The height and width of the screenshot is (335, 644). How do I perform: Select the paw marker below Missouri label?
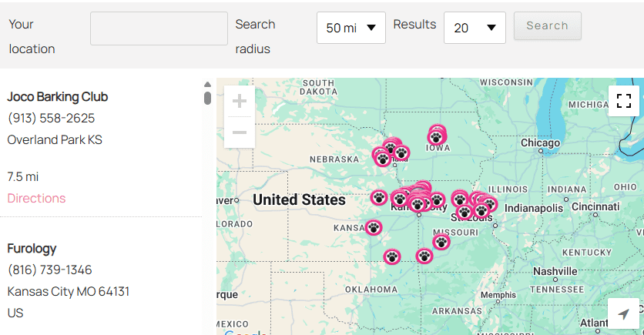pos(441,242)
